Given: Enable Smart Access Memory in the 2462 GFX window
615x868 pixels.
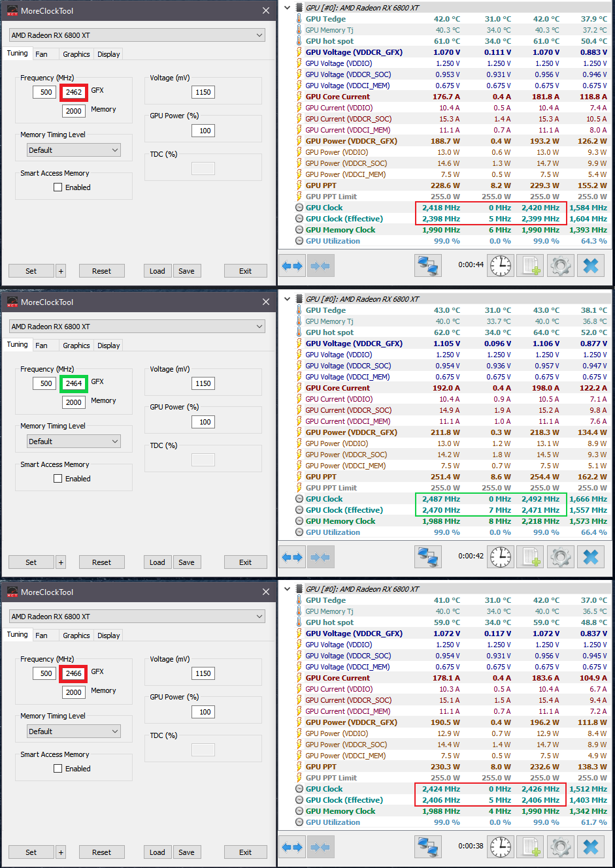Looking at the screenshot, I should click(x=58, y=187).
